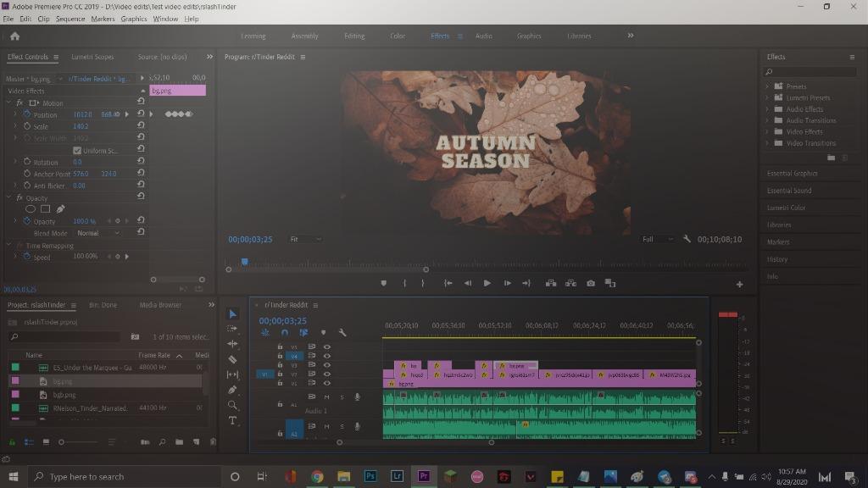
Task: Click the Program monitor playhead marker
Action: (x=244, y=262)
